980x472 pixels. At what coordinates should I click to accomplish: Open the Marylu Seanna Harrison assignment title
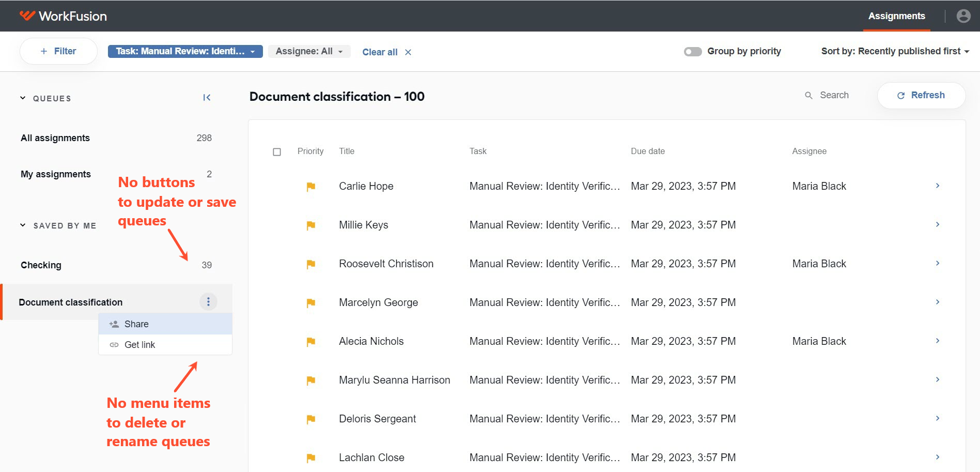click(395, 380)
